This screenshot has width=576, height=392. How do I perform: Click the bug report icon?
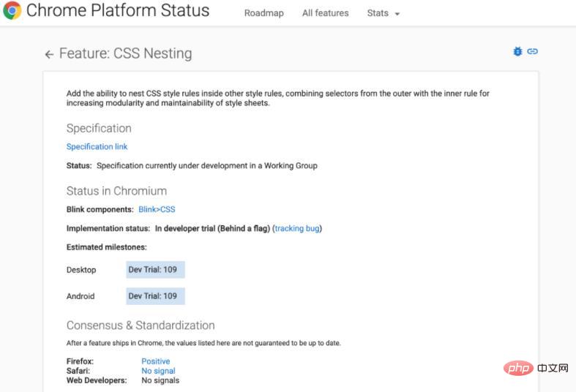tap(518, 51)
